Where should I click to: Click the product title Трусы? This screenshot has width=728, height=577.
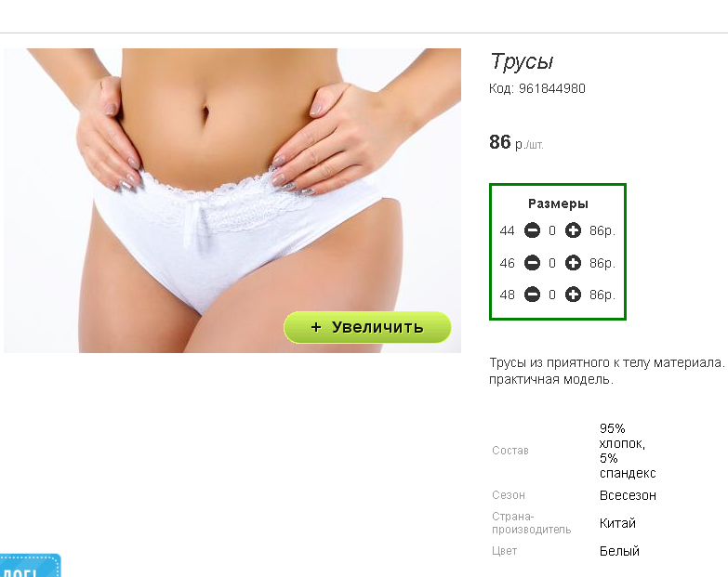(522, 62)
